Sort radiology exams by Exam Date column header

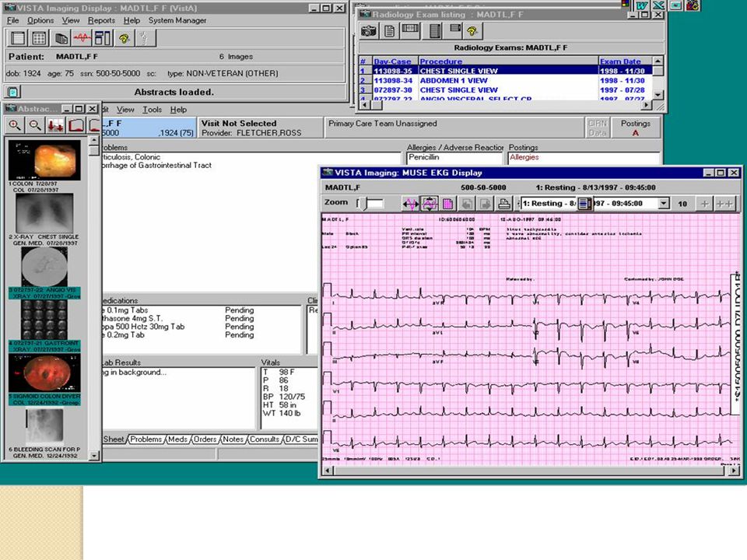(x=625, y=61)
